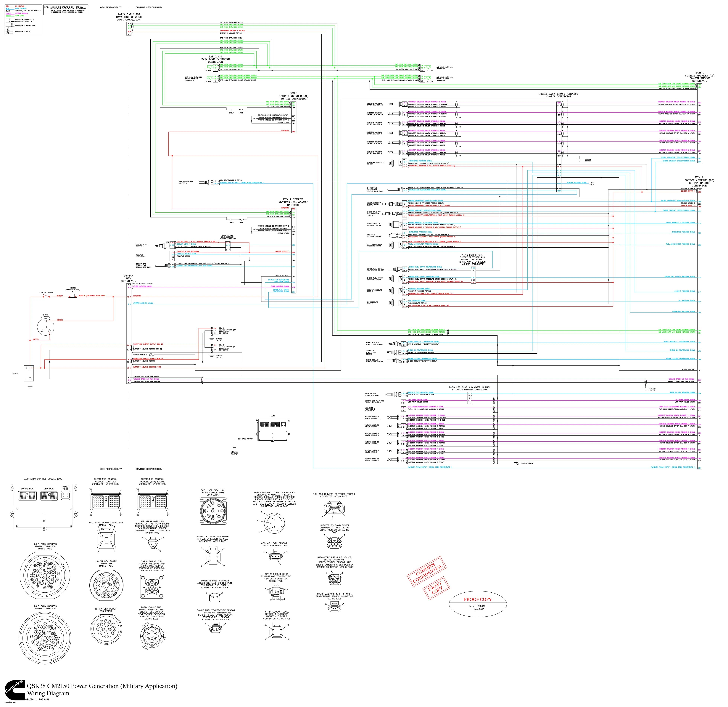Click the wire color legend box
The height and width of the screenshot is (707, 728).
23,20
